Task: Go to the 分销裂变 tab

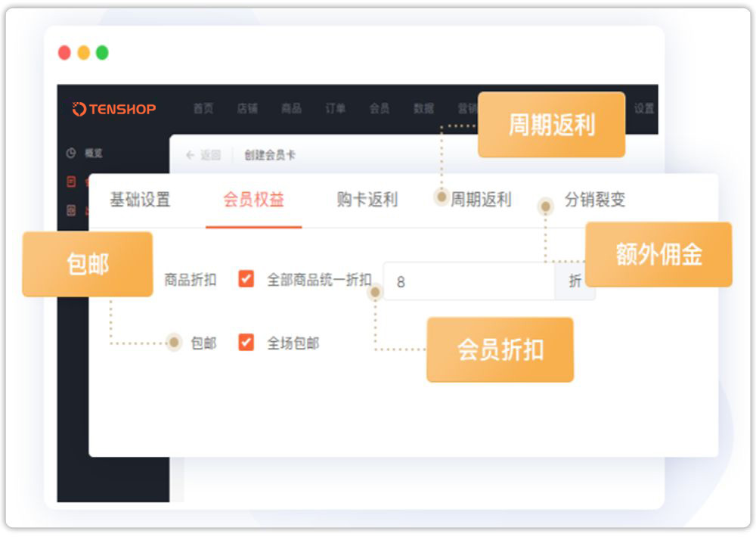Action: [595, 200]
